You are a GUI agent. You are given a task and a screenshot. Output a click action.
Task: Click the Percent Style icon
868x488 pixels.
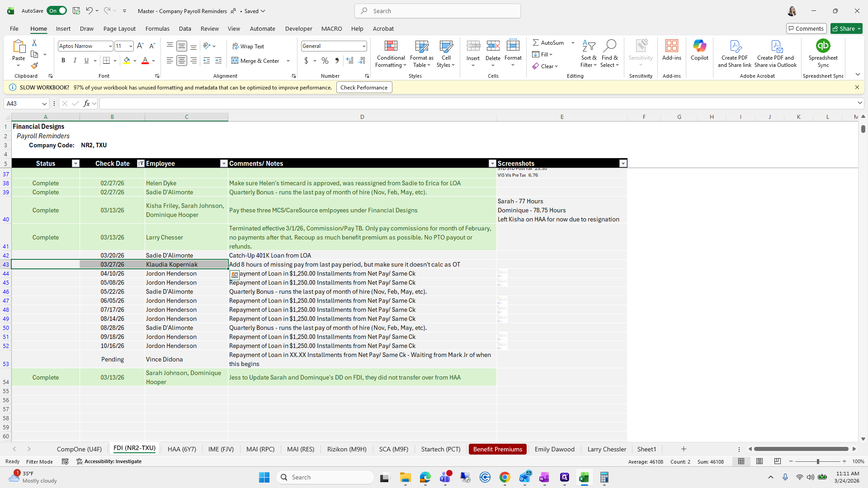[325, 61]
